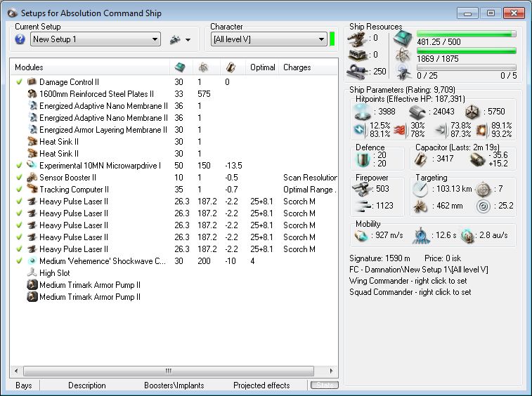Click the blue help icon beside Current Setup
Screen dimensions: 532x396
pos(20,39)
